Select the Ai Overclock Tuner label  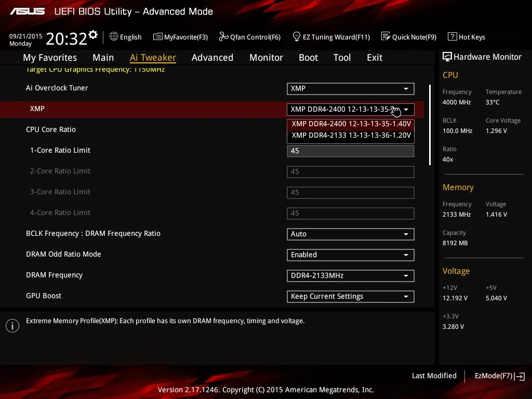(x=57, y=88)
